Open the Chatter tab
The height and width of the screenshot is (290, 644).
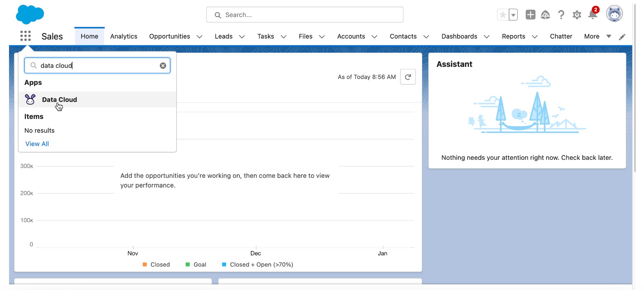click(561, 36)
